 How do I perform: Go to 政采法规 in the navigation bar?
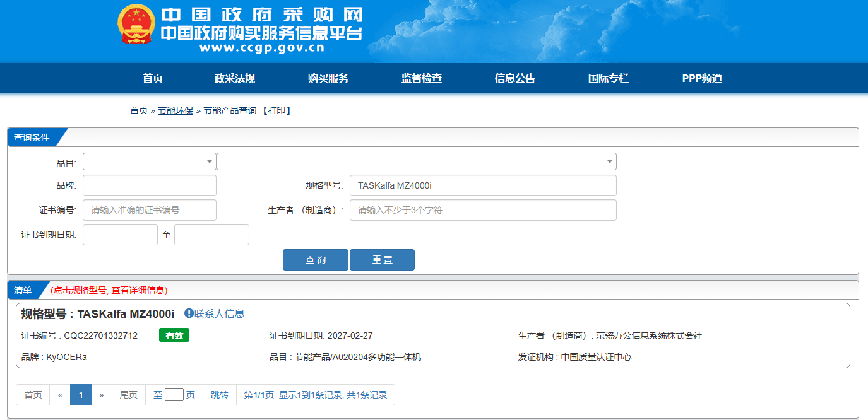[x=235, y=79]
